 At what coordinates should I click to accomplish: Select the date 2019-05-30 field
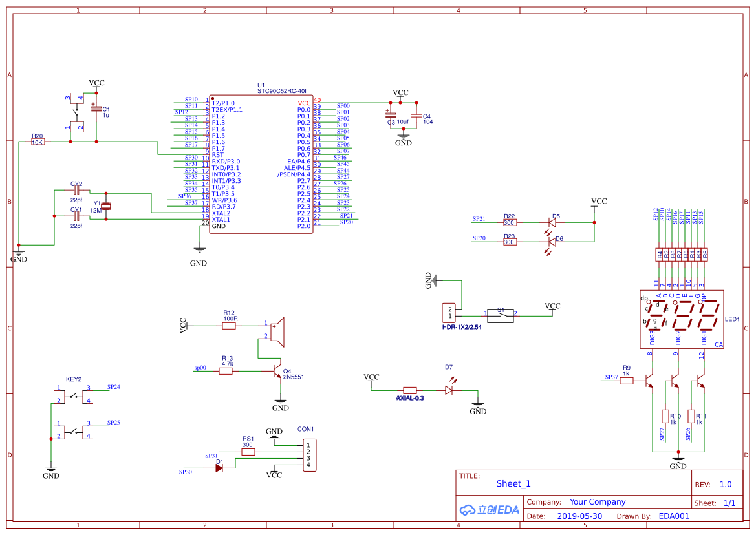pos(579,516)
